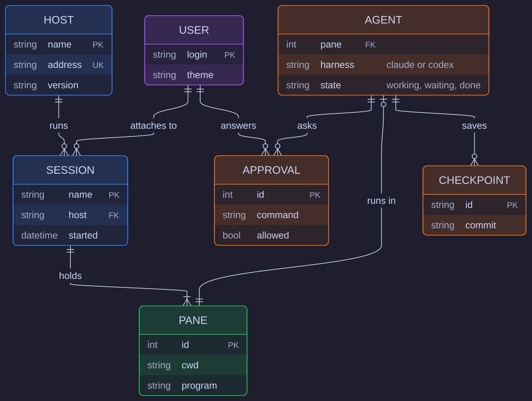Screen dimensions: 532x401
Task: Click the 'commit' attribute in CHECKPOINT
Action: [x=481, y=225]
